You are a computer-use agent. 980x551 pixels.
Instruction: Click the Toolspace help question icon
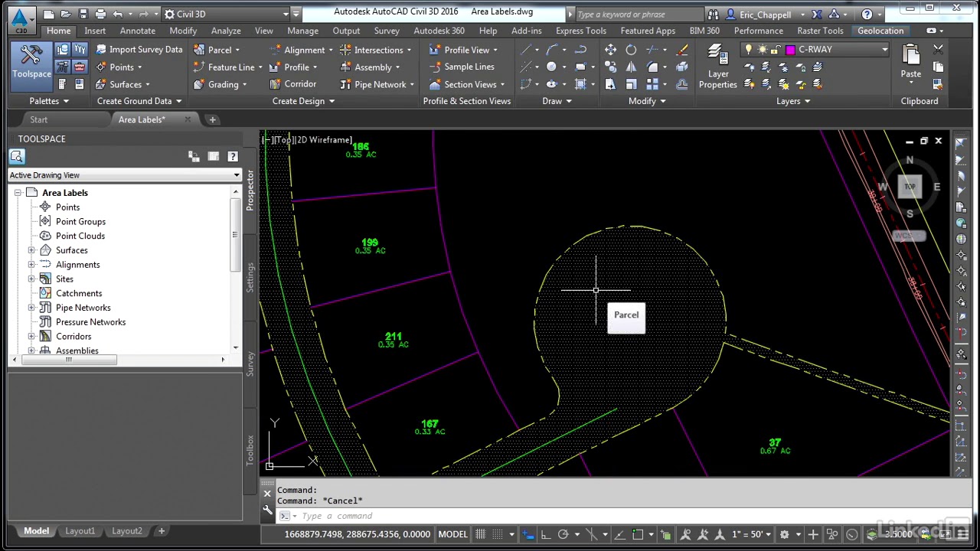tap(233, 156)
